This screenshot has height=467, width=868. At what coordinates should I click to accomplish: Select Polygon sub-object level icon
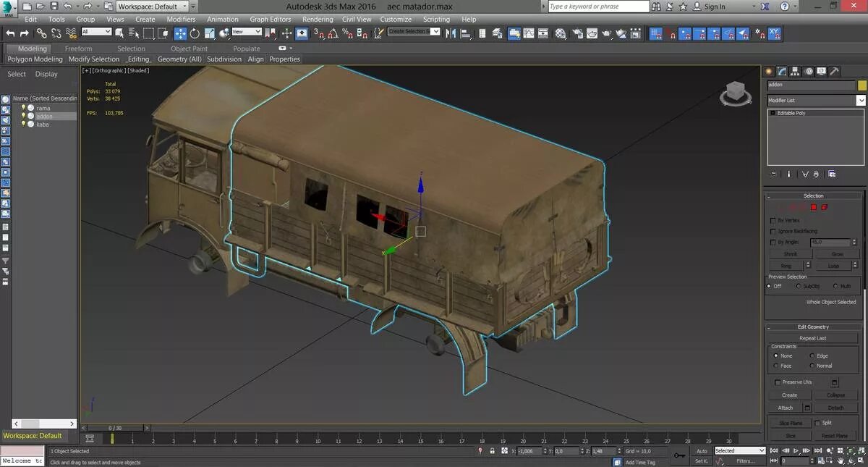pyautogui.click(x=813, y=207)
